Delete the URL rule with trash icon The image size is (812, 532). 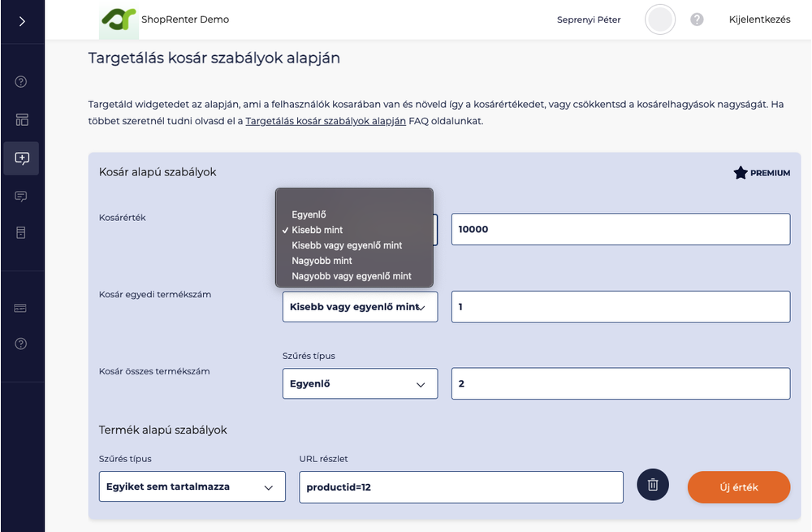tap(652, 485)
